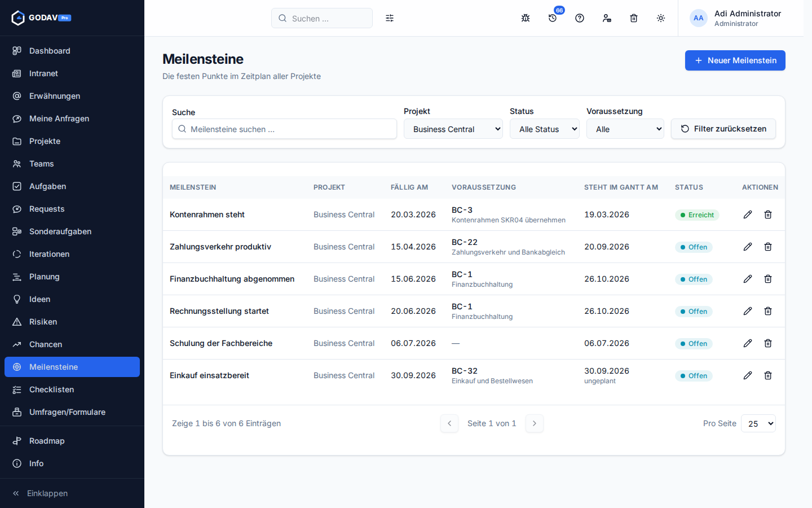This screenshot has width=812, height=508.
Task: Open the help question mark icon
Action: 580,18
